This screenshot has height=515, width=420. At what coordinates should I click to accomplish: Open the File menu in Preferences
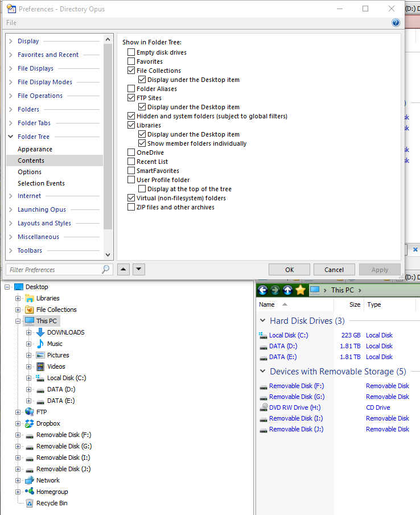click(11, 23)
